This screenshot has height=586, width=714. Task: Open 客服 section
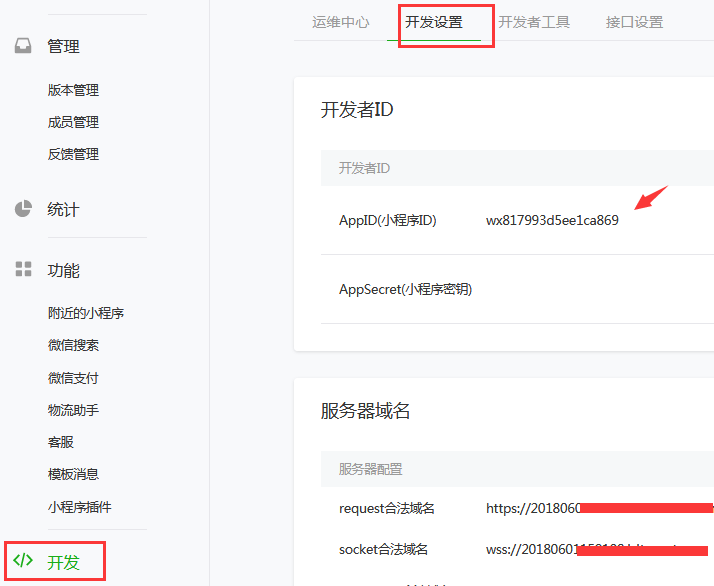tap(61, 442)
